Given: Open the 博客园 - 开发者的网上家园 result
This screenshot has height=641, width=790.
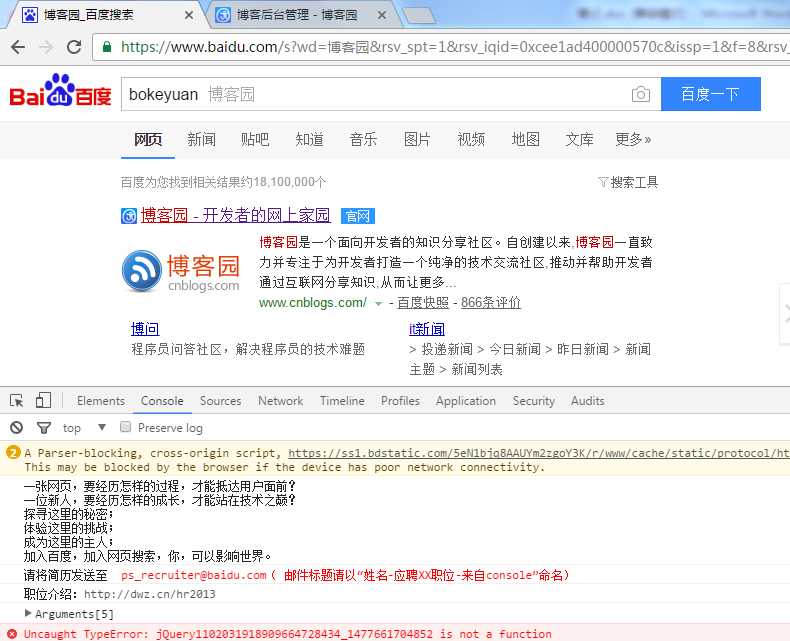Looking at the screenshot, I should pyautogui.click(x=235, y=216).
